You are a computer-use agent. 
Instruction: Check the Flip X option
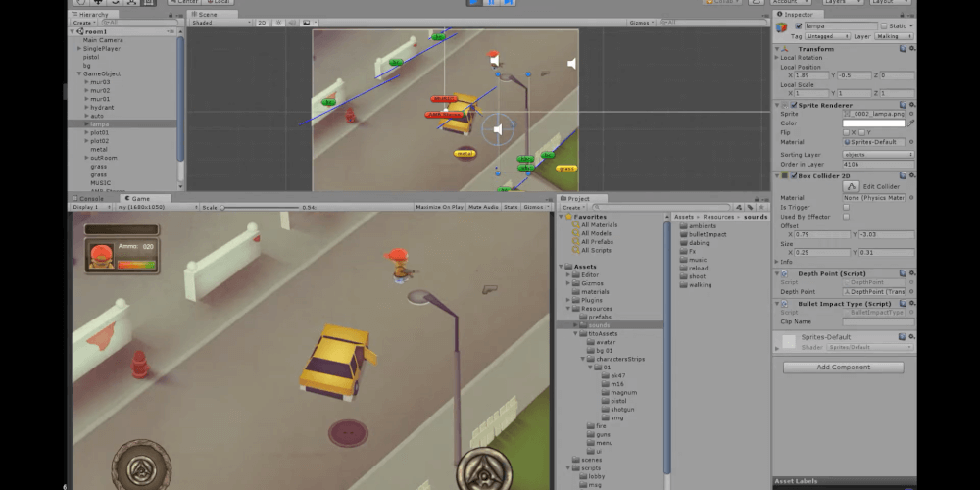point(848,132)
